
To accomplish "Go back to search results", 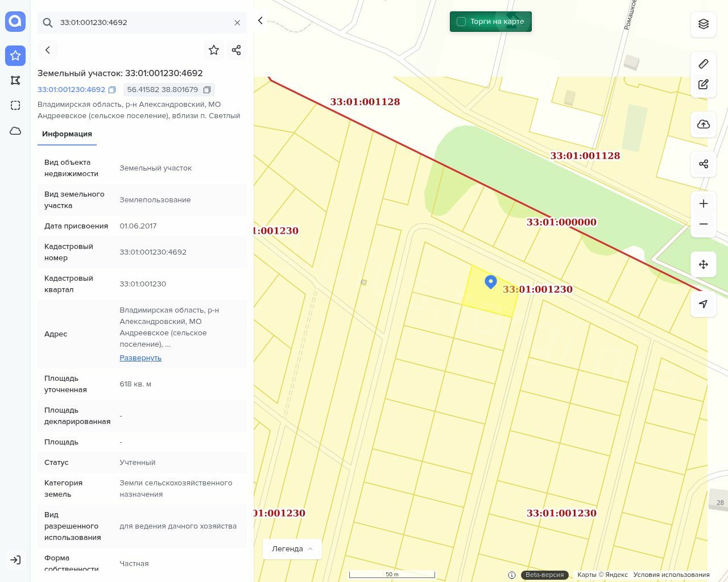I will pyautogui.click(x=48, y=50).
